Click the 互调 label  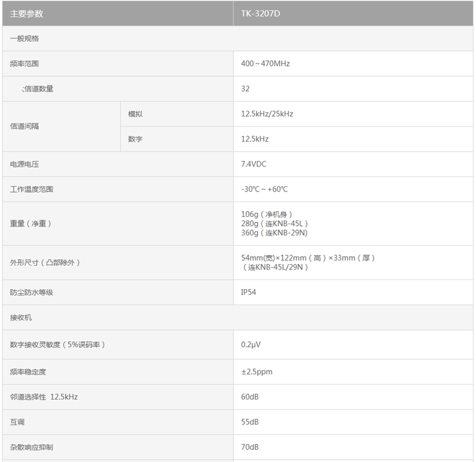pyautogui.click(x=17, y=422)
